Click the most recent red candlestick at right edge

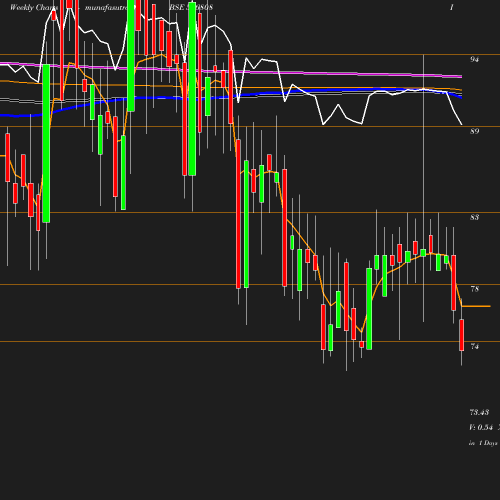[x=462, y=335]
